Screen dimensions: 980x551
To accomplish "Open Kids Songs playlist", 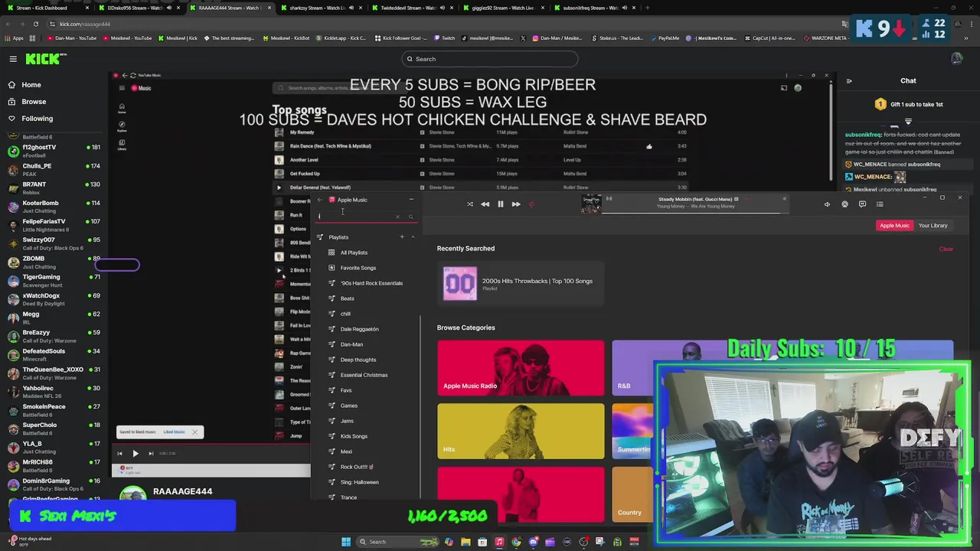I will coord(354,436).
